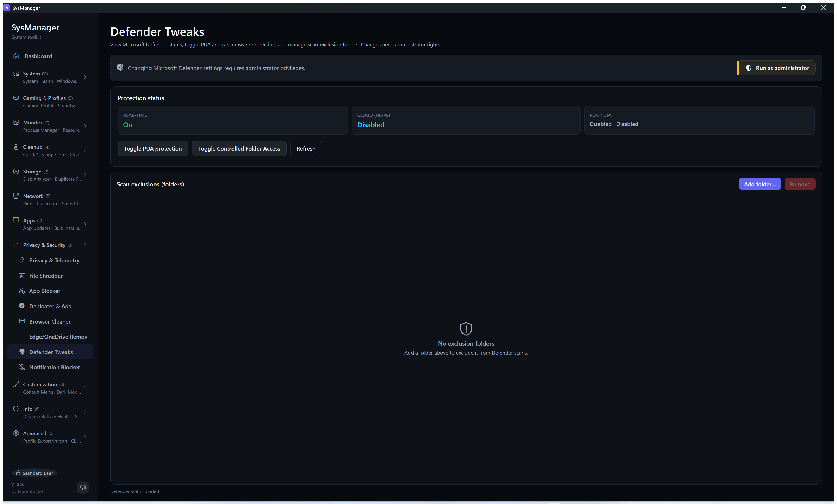Click the Advanced gear icon
The width and height of the screenshot is (837, 504).
[16, 433]
